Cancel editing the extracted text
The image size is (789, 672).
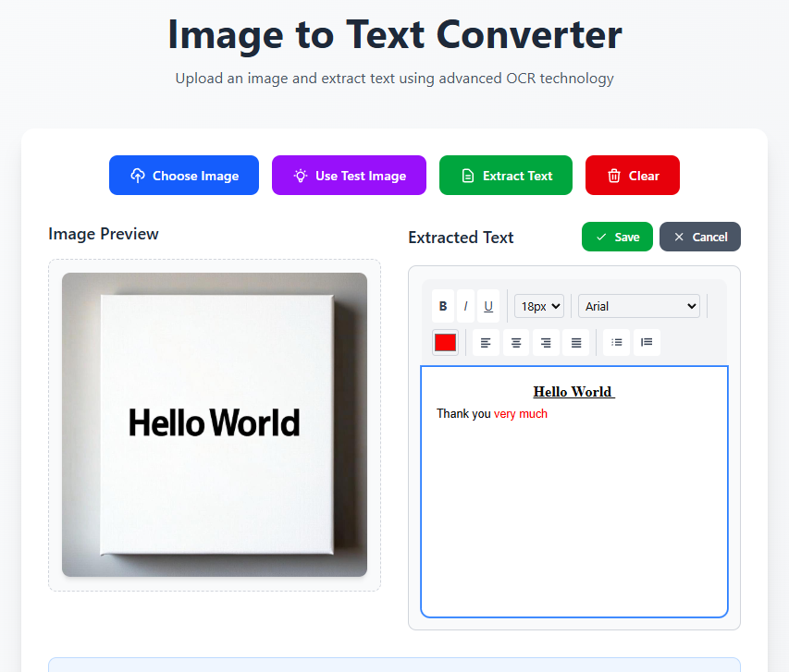[x=700, y=237]
